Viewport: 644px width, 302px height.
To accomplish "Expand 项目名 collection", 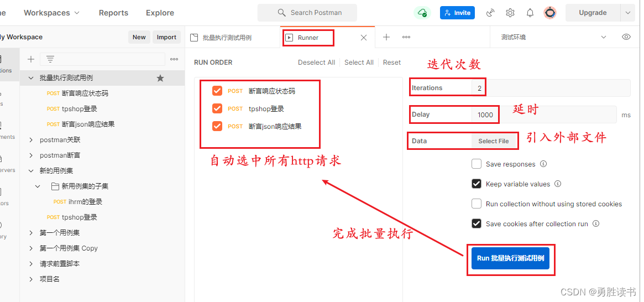I will (31, 279).
